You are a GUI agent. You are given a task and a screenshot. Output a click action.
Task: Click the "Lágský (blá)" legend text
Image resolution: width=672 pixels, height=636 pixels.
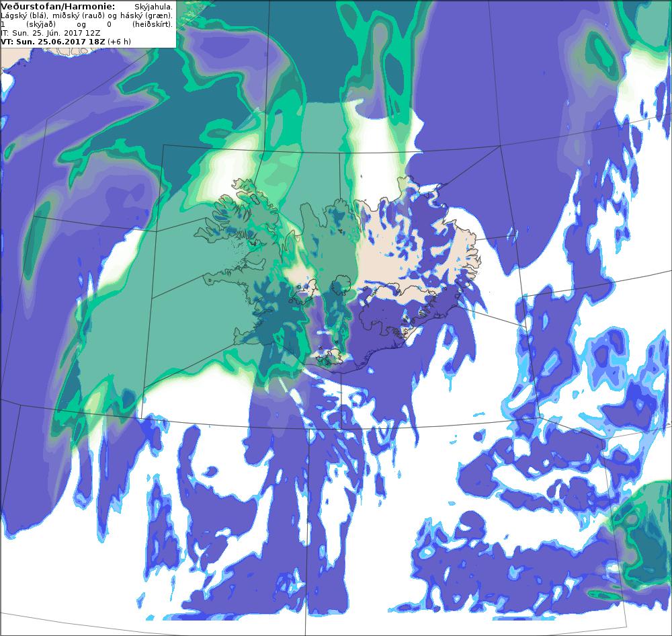pyautogui.click(x=23, y=15)
